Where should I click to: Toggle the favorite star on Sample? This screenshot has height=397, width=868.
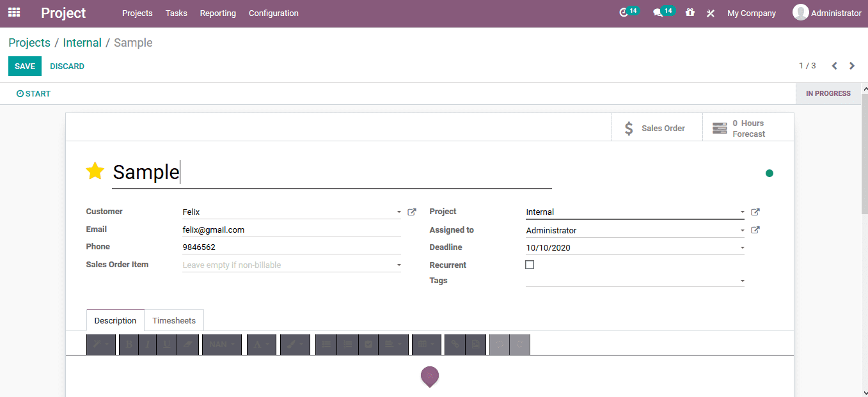95,171
